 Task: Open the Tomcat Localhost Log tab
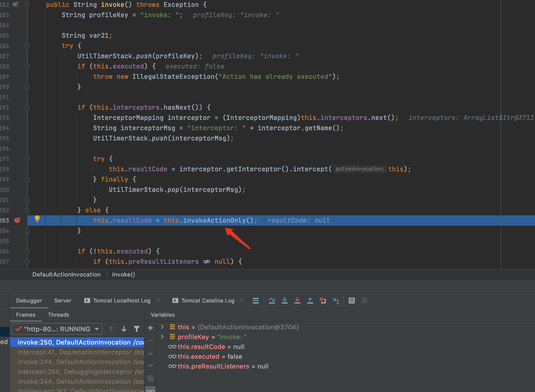tap(117, 300)
